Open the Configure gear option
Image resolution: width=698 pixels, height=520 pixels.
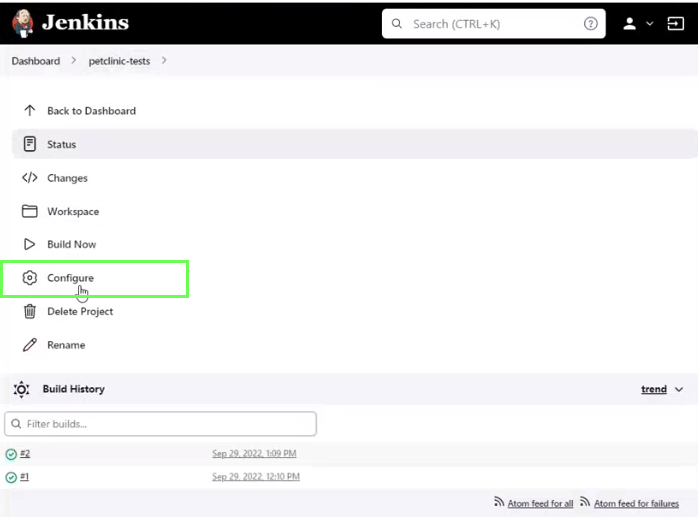point(30,278)
